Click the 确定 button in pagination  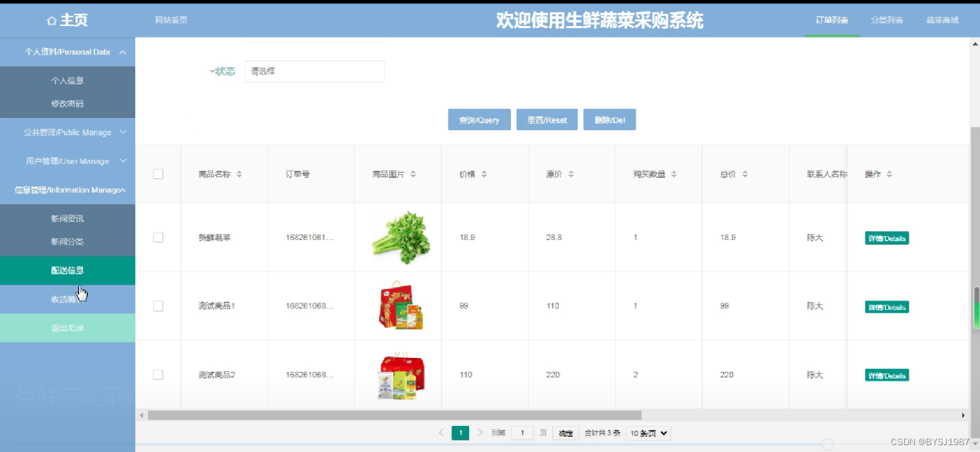[565, 433]
